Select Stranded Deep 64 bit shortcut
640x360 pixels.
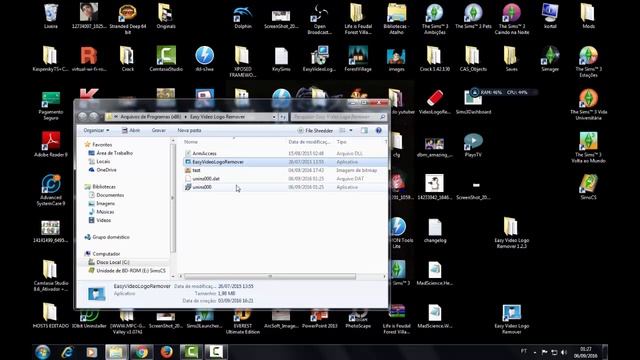[x=128, y=19]
